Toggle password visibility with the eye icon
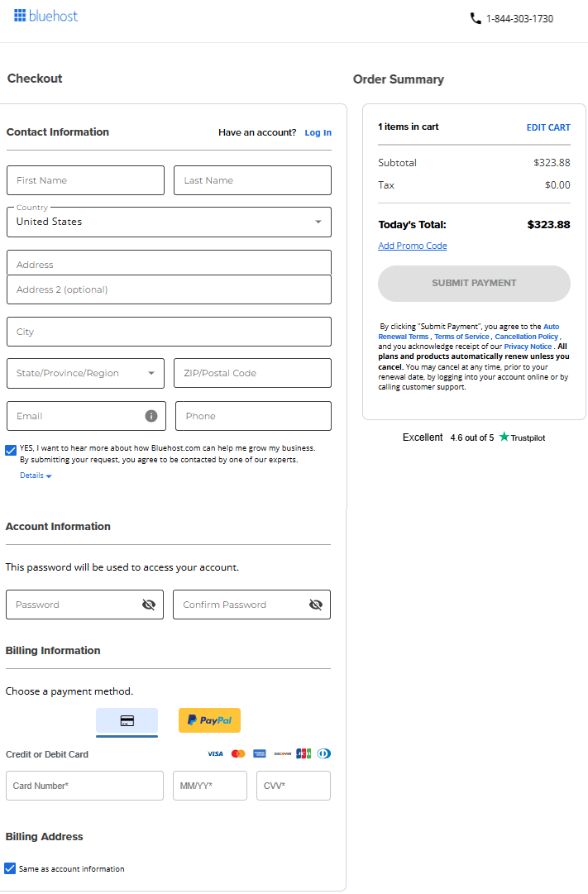Viewport: 588px width, 894px height. coord(149,604)
